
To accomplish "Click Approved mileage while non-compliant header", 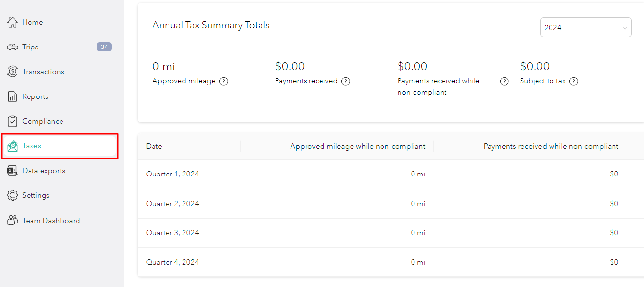I will click(x=357, y=146).
